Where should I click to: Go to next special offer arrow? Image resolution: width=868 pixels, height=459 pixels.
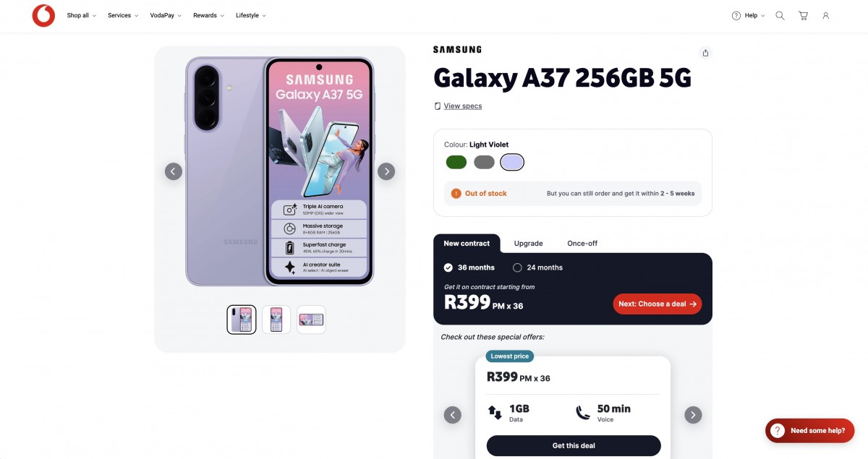[693, 415]
